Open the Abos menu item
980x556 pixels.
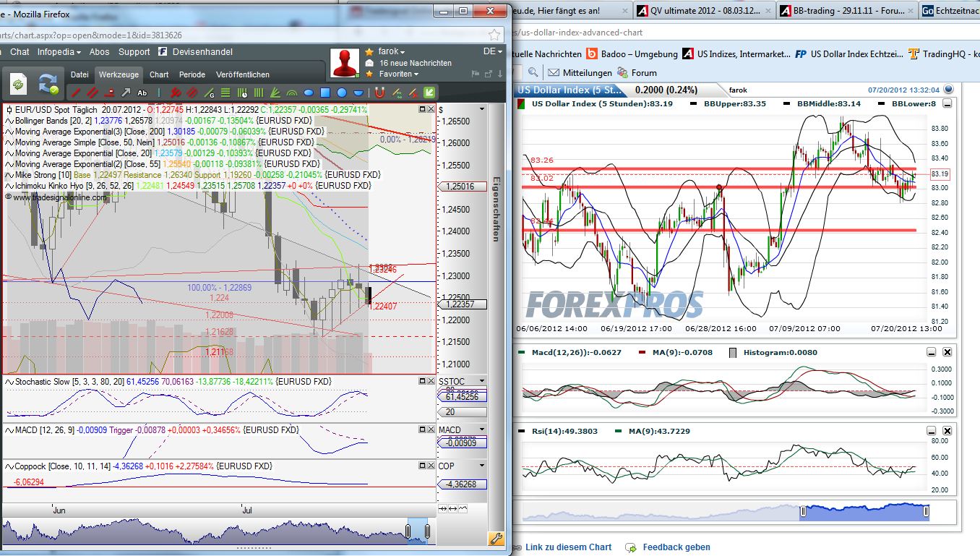click(x=100, y=52)
